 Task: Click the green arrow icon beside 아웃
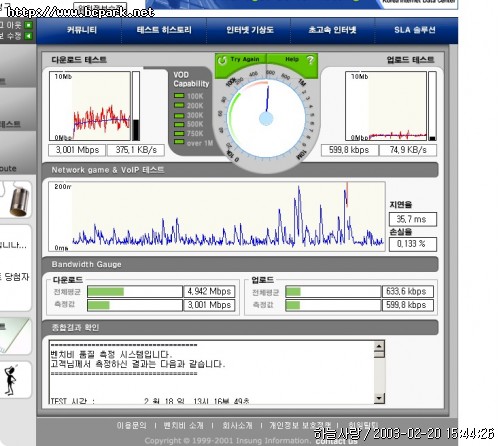tap(29, 25)
